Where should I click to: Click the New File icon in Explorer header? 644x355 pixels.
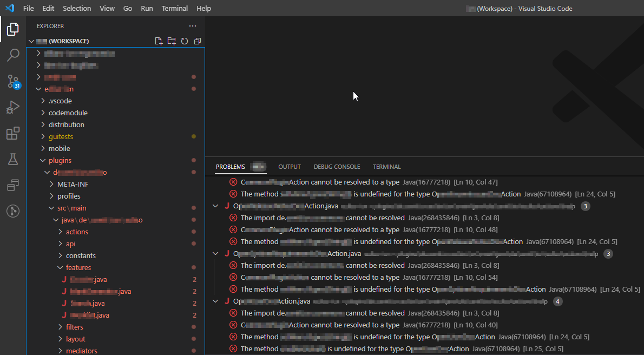click(x=159, y=41)
